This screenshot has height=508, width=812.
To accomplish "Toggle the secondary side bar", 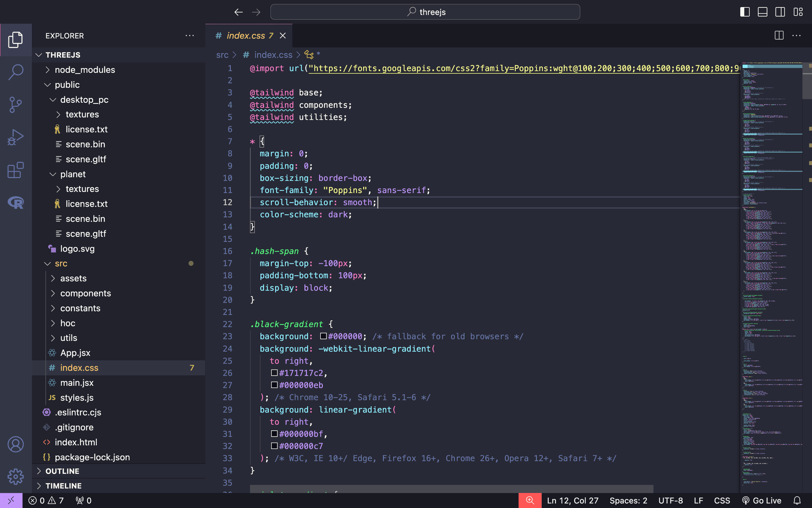I will (780, 12).
